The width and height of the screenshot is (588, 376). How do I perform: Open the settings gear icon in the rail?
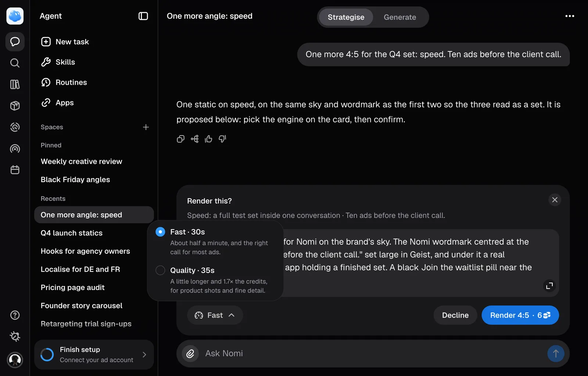pyautogui.click(x=15, y=336)
